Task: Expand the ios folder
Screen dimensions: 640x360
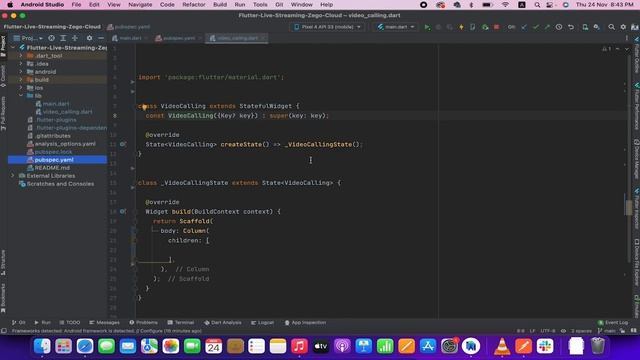Action: 21,88
